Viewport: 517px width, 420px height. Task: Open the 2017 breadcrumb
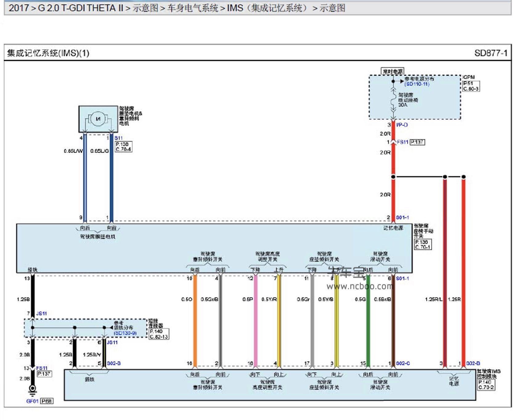(x=19, y=8)
